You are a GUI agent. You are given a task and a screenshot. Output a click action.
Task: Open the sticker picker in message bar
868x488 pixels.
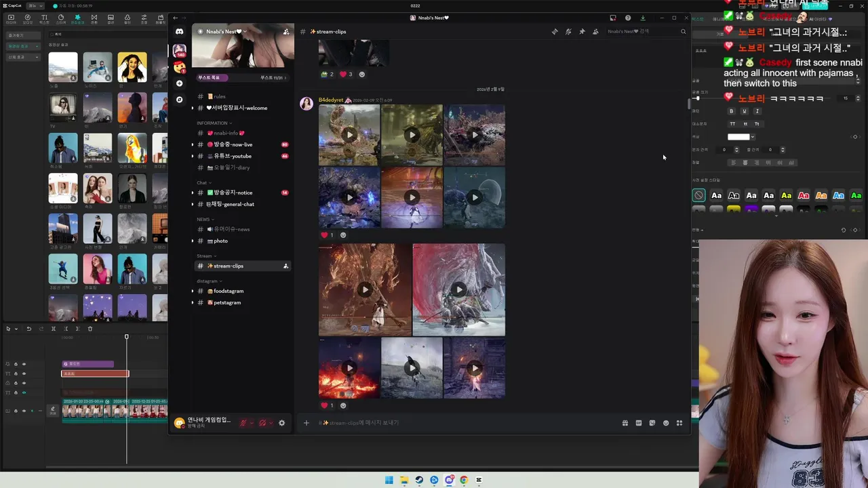[x=652, y=423]
